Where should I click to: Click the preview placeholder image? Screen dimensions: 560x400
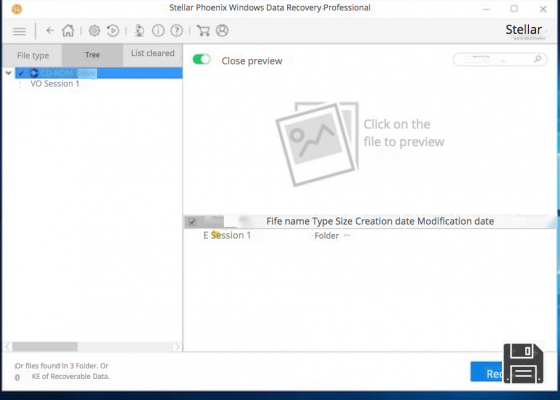point(317,144)
